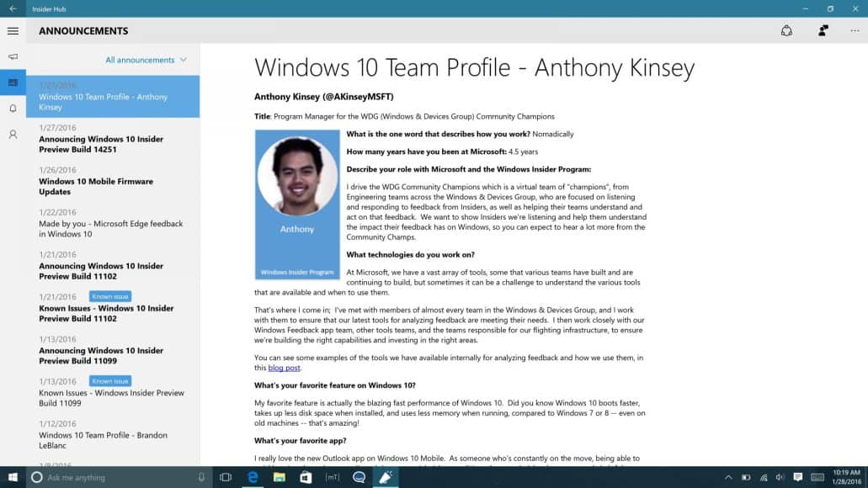868x488 pixels.
Task: Select the highlighted Announcements sidebar icon
Action: [13, 82]
